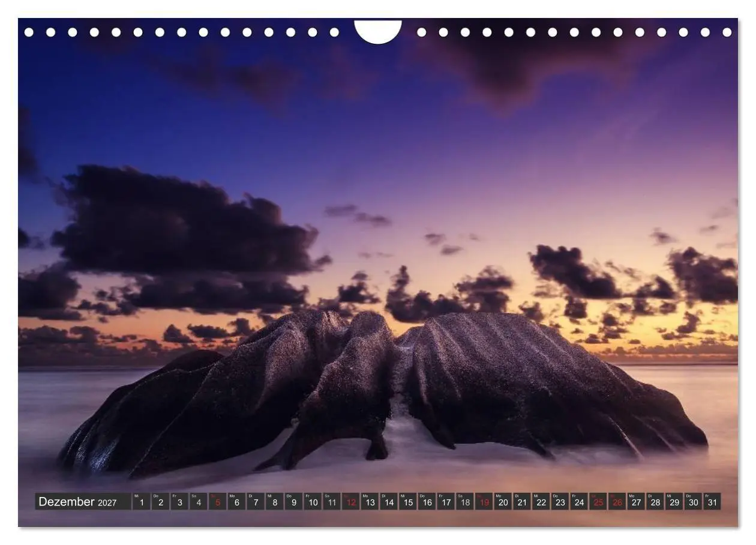Select day 20 in the calendar strip
This screenshot has height=545, width=756.
503,502
